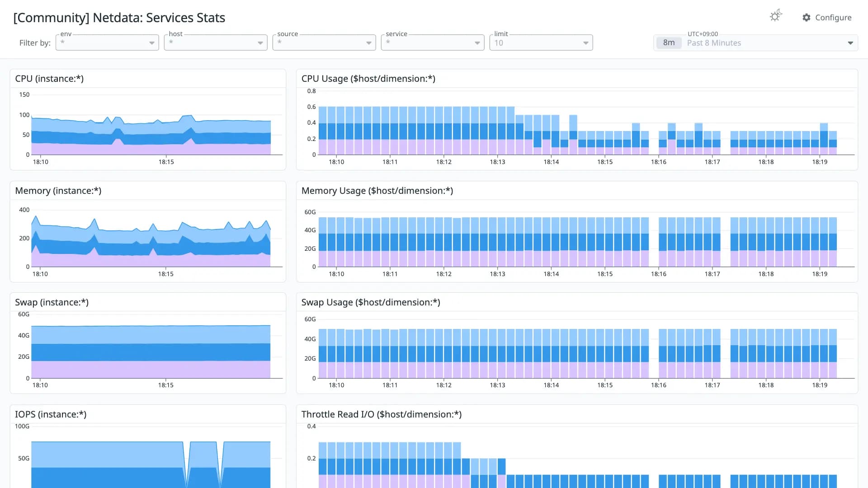Click the Swap (instance:*) widget title
The image size is (868, 488).
pyautogui.click(x=52, y=302)
